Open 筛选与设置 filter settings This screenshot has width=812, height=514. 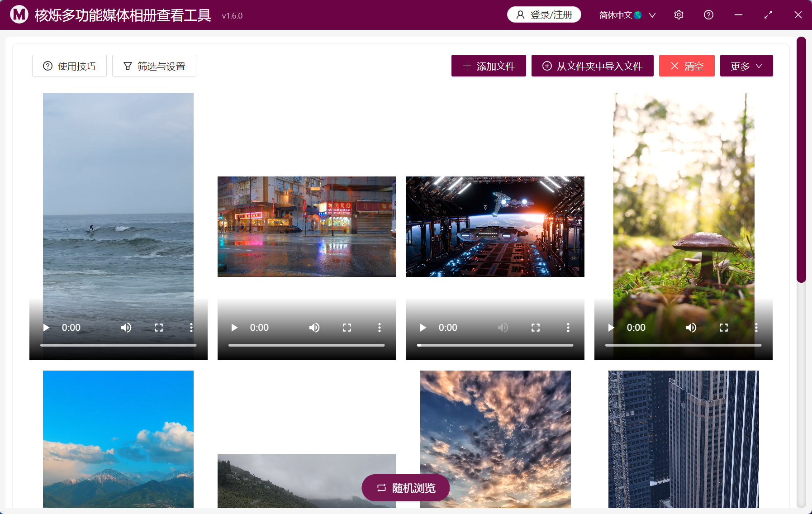pos(154,66)
